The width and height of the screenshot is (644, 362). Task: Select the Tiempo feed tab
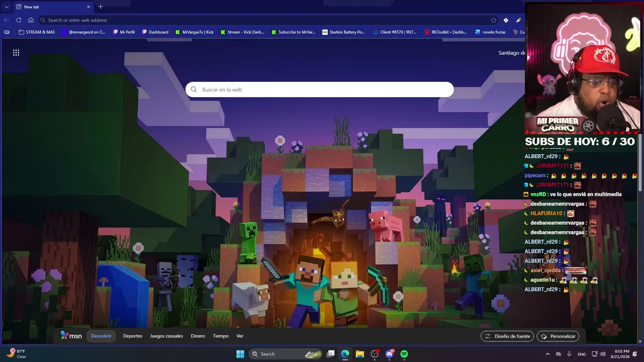[x=220, y=336]
